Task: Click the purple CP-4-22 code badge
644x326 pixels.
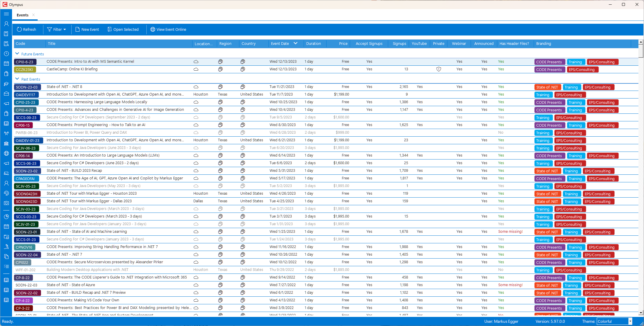Action: pos(23,300)
